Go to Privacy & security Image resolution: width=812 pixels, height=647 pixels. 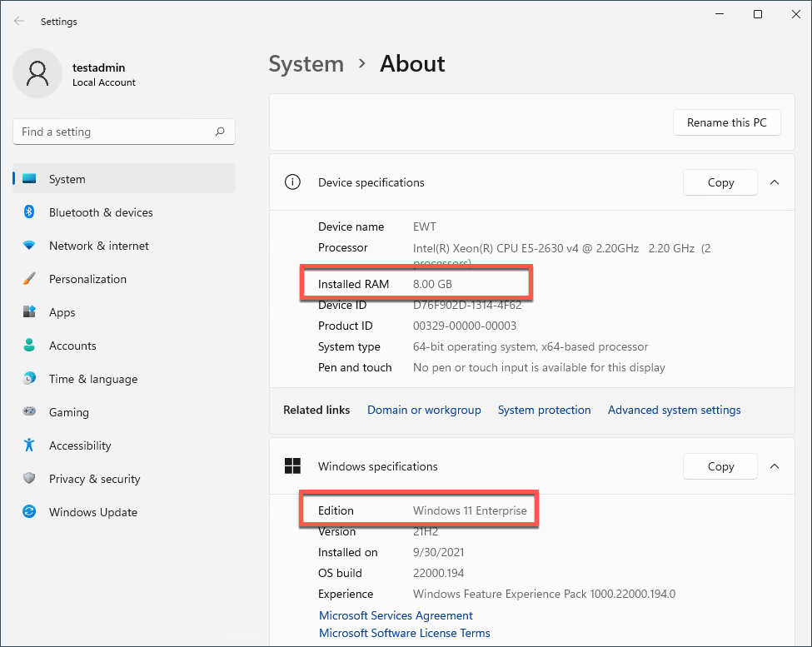coord(124,479)
